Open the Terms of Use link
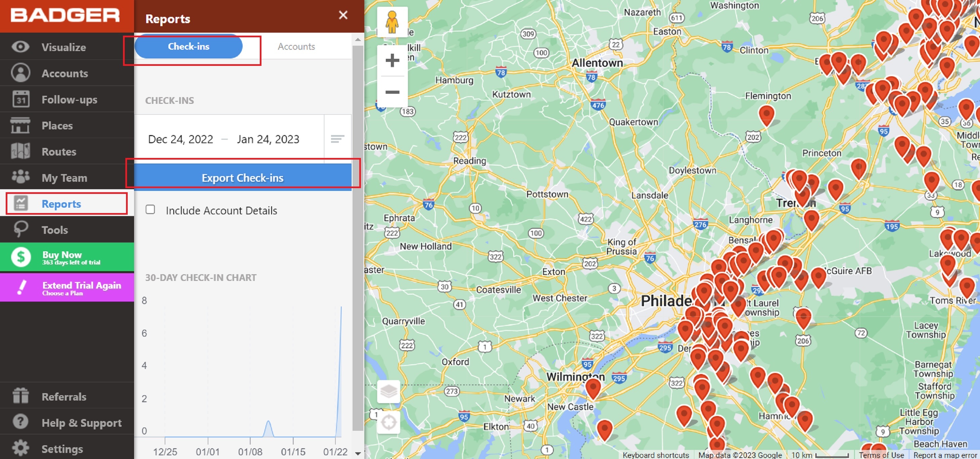 (881, 455)
